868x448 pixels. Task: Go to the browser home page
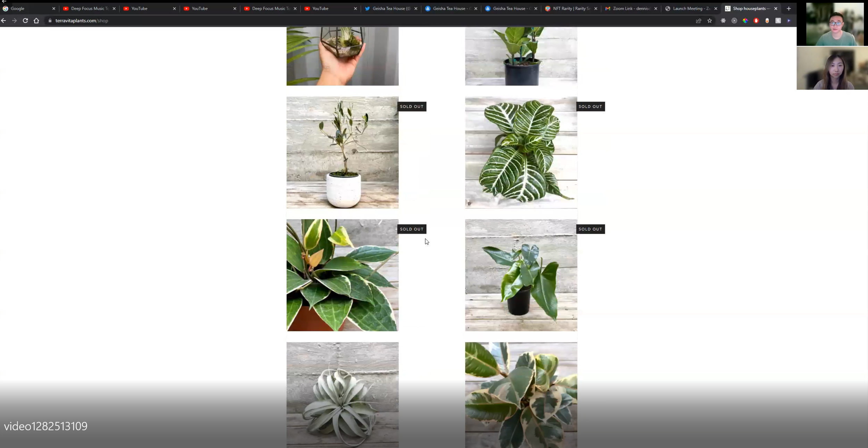click(36, 21)
